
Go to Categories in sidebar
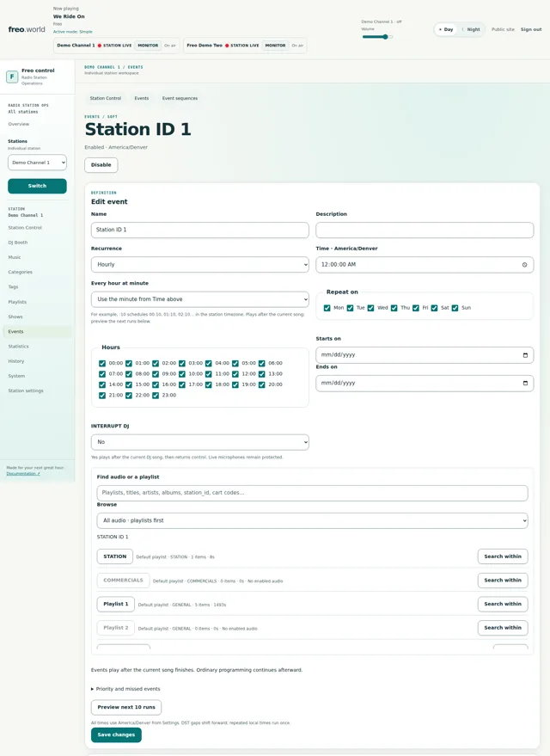[x=21, y=272]
